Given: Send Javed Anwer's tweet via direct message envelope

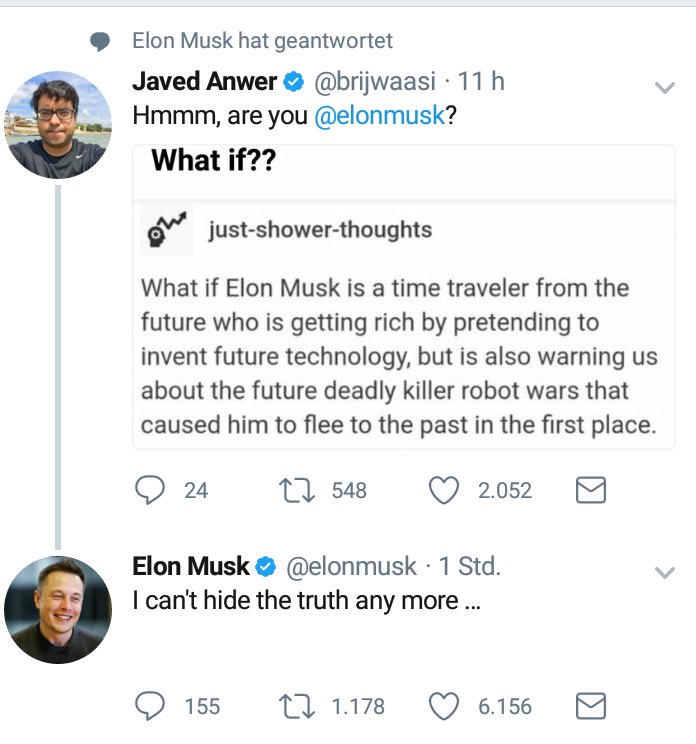Looking at the screenshot, I should point(592,490).
